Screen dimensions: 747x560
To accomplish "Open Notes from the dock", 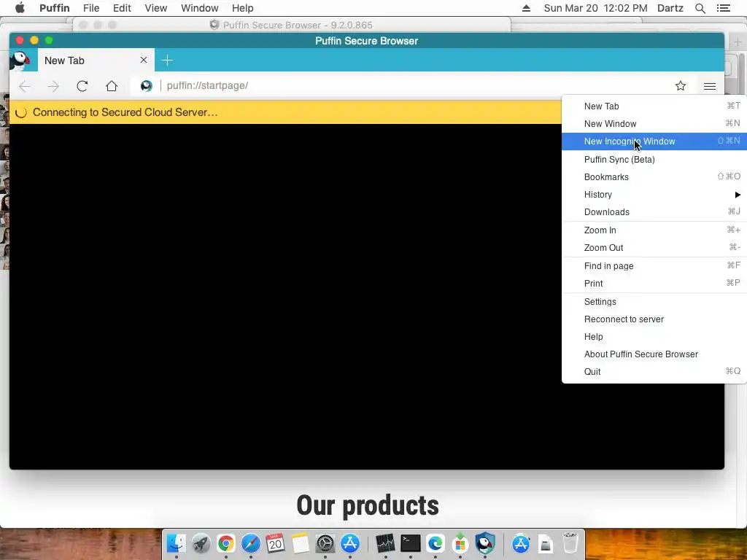I will click(x=300, y=543).
